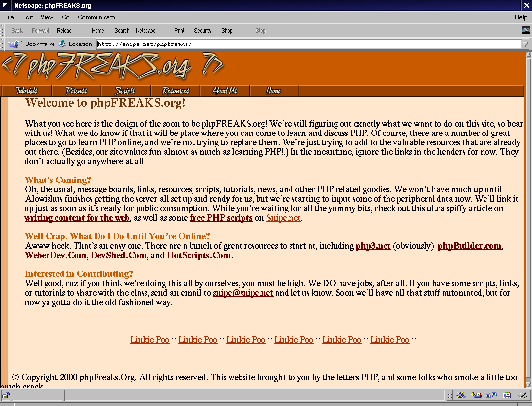Click the Search toolbar button
This screenshot has height=406, width=532.
pyautogui.click(x=122, y=31)
